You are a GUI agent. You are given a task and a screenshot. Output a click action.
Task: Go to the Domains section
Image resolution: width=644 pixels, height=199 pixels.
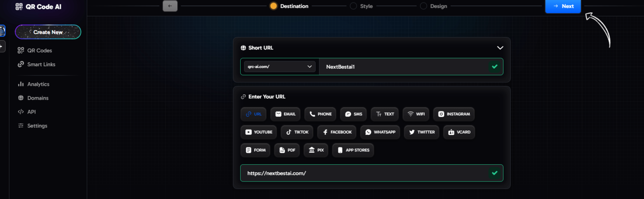33,98
